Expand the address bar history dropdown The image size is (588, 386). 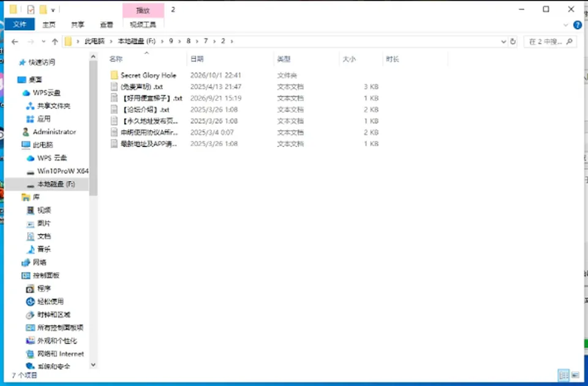click(503, 42)
